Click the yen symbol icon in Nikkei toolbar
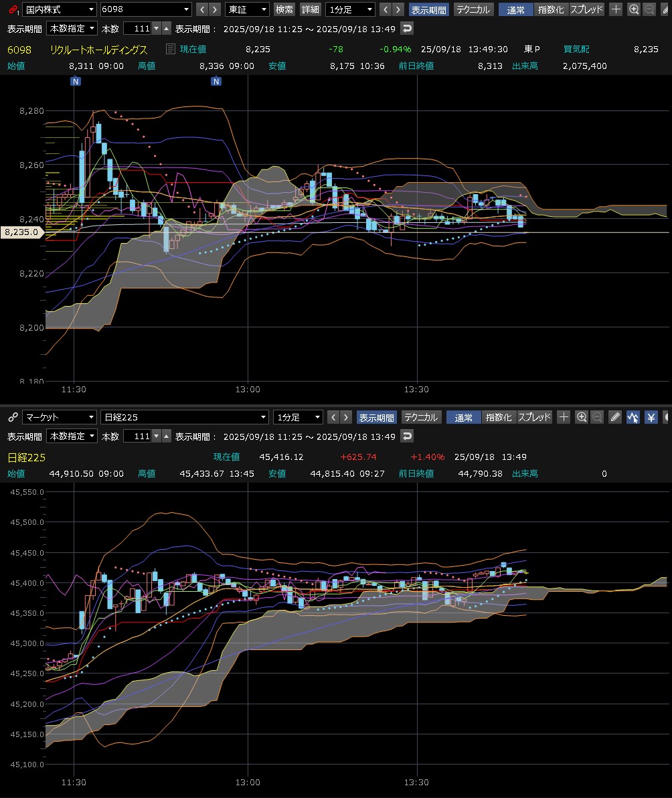Image resolution: width=672 pixels, height=798 pixels. click(x=651, y=417)
